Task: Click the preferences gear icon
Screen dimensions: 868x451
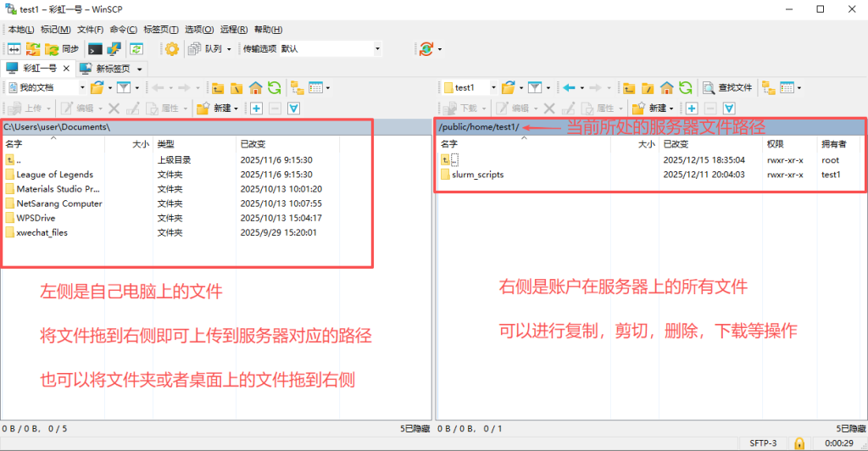Action: (x=172, y=48)
